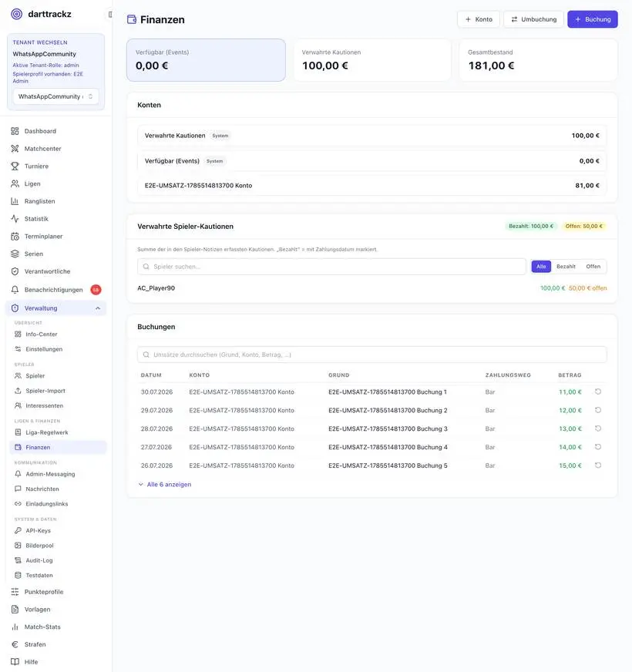632x672 pixels.
Task: Open the E2E-UMSATZ-1785514813700 Konto account row
Action: click(x=372, y=186)
